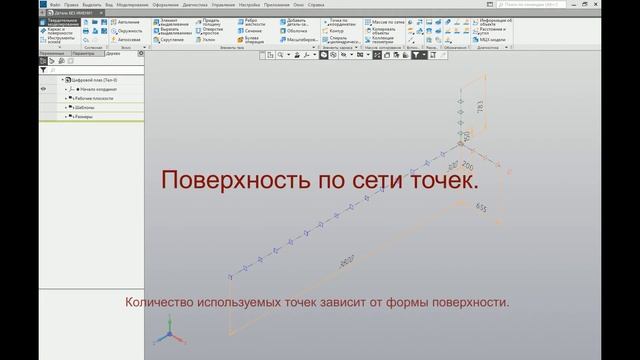This screenshot has width=640, height=360.
Task: Expand the Рабочие плоскости node
Action: (66, 98)
